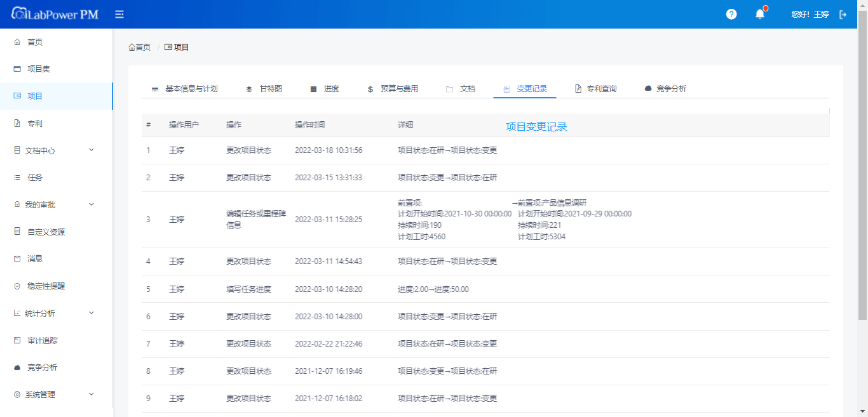
Task: Click 文档中心 sidebar icon
Action: click(x=17, y=150)
